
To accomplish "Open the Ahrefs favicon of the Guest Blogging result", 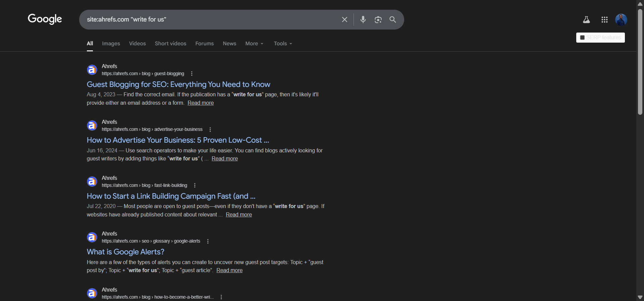I will coord(92,70).
